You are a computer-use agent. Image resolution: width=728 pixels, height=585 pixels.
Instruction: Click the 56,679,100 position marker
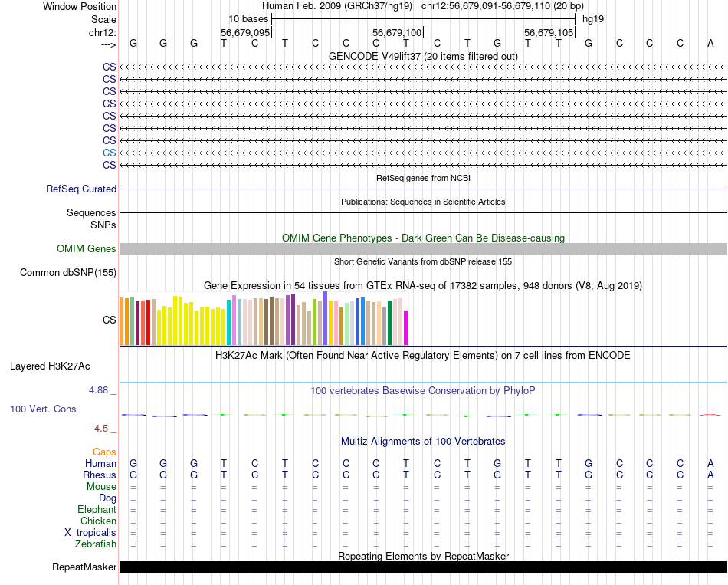coord(397,32)
